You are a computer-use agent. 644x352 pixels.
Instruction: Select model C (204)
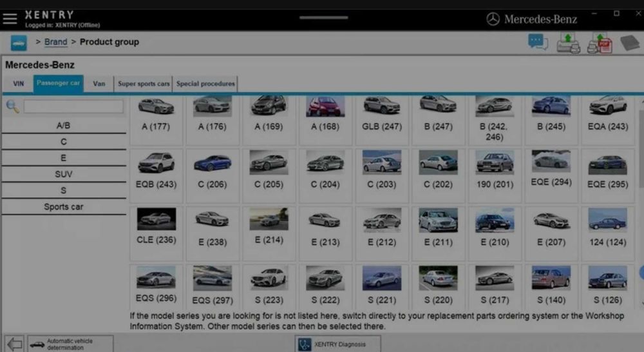pos(325,175)
